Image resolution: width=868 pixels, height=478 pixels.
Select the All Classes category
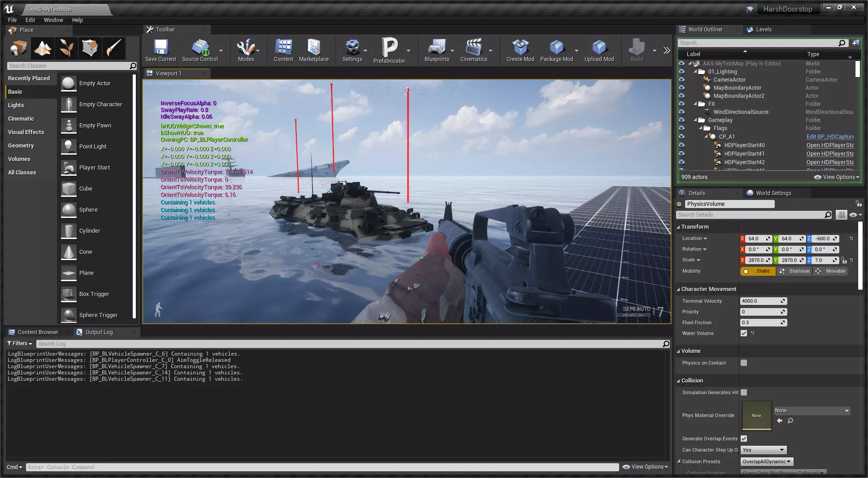click(x=22, y=173)
